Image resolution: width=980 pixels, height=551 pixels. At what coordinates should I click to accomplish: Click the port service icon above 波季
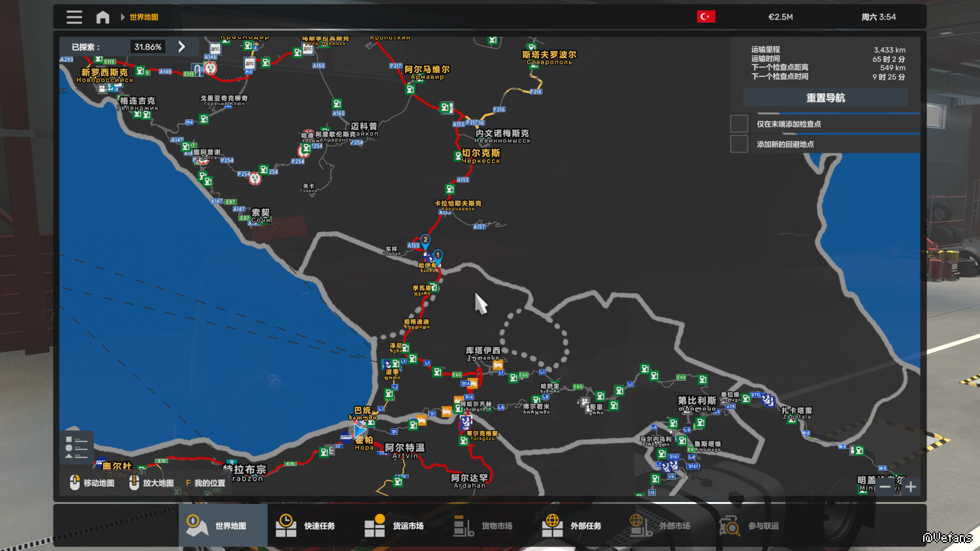(387, 364)
